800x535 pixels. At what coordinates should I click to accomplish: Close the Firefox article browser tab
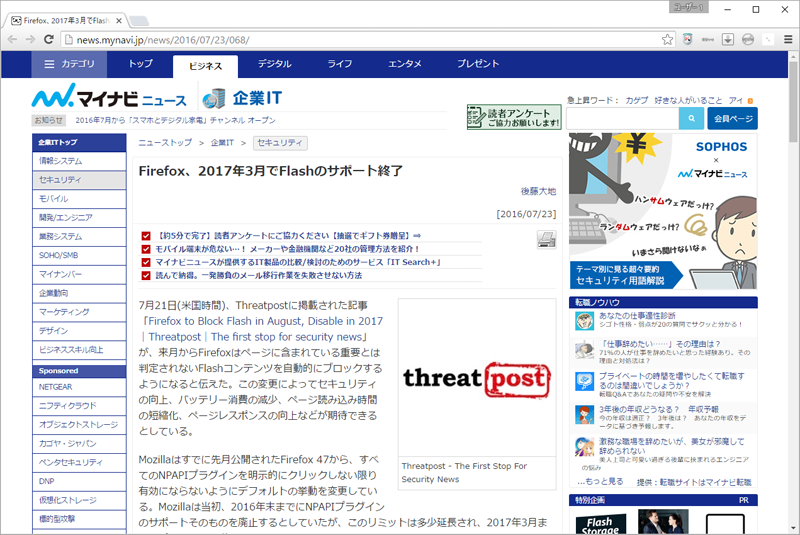click(119, 21)
